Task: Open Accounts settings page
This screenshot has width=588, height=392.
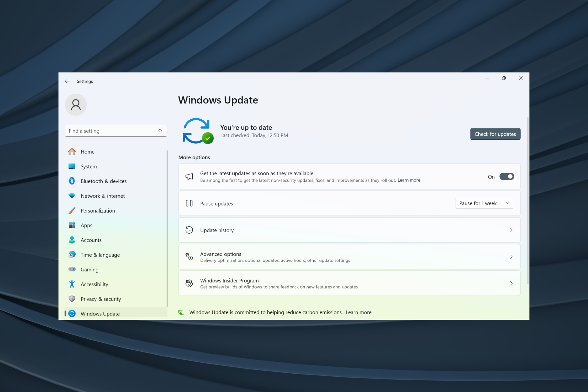Action: click(116, 240)
